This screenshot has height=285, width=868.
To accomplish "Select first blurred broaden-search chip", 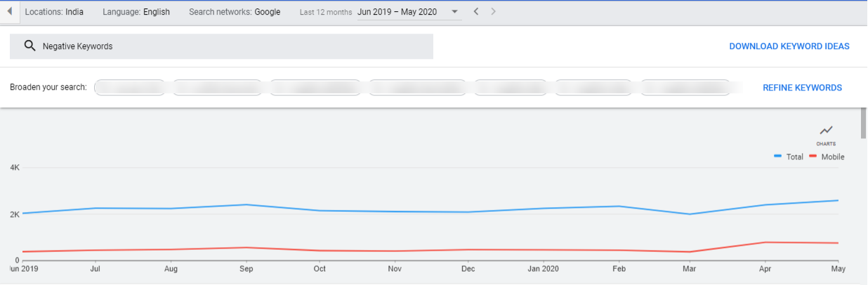I will 129,88.
